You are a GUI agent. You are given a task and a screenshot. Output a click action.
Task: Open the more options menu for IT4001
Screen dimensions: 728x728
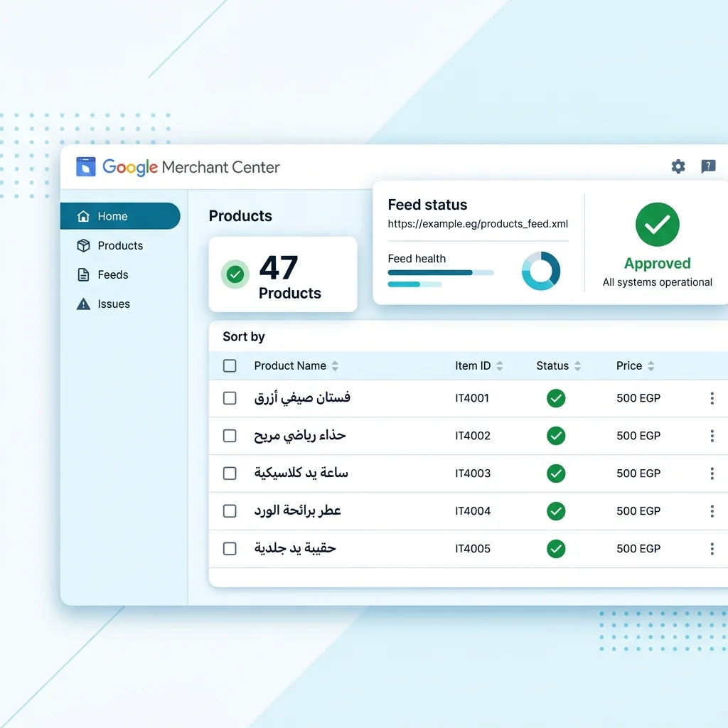[x=712, y=398]
